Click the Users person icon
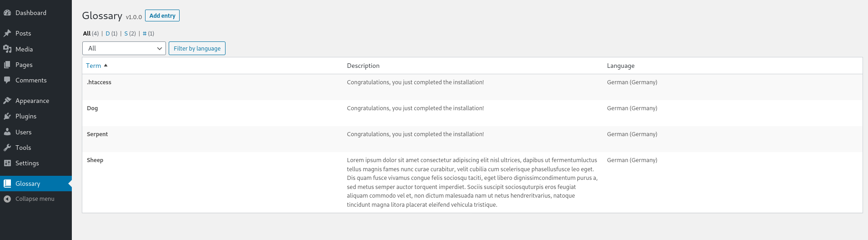This screenshot has height=240, width=868. pyautogui.click(x=7, y=132)
